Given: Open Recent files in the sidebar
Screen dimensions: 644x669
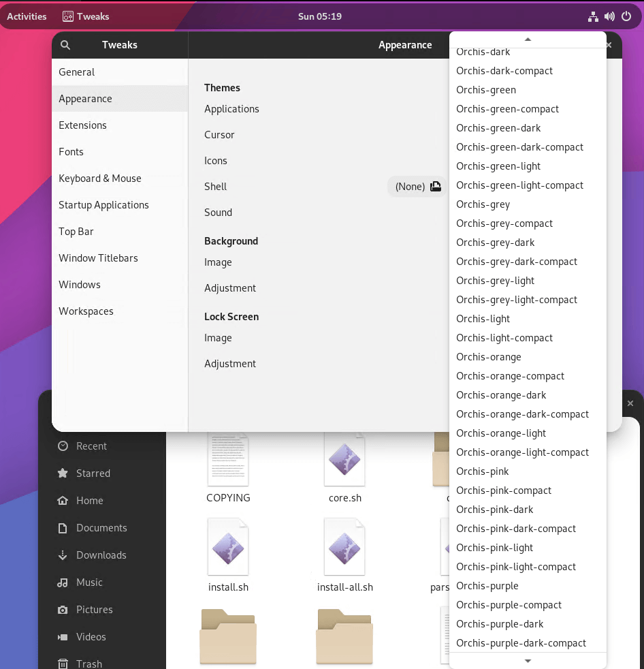Looking at the screenshot, I should pos(91,446).
